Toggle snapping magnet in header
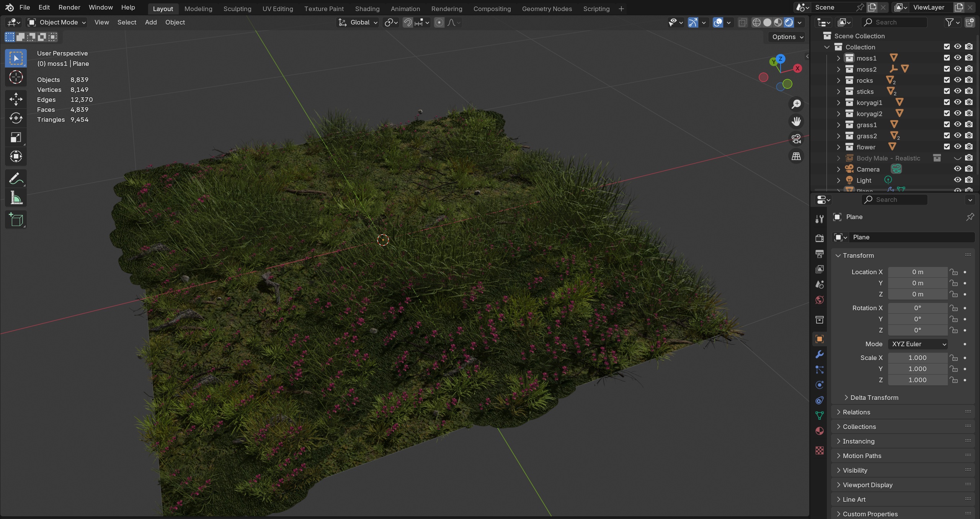980x519 pixels. tap(408, 23)
